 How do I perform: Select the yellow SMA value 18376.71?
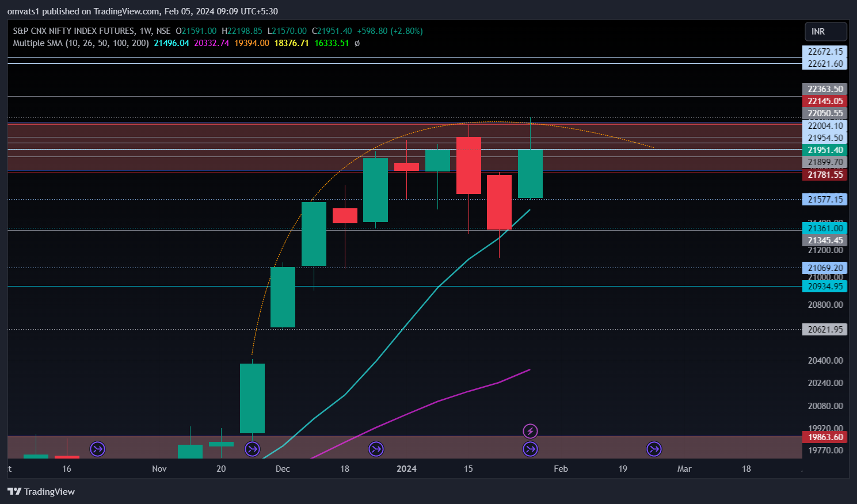[291, 43]
